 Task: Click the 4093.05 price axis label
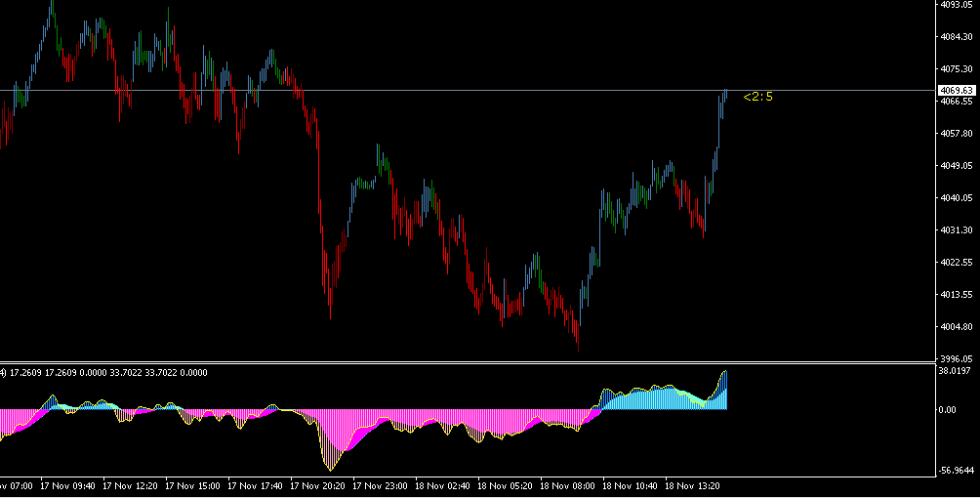[957, 4]
